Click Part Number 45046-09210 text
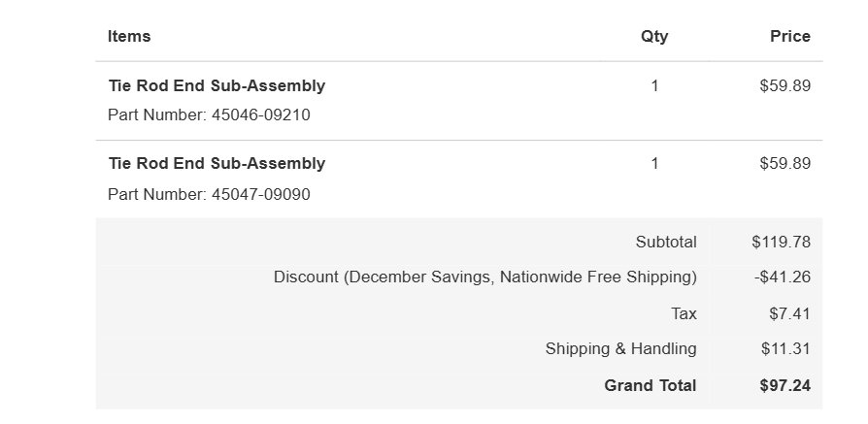Screen dimensions: 868x424 pos(209,115)
